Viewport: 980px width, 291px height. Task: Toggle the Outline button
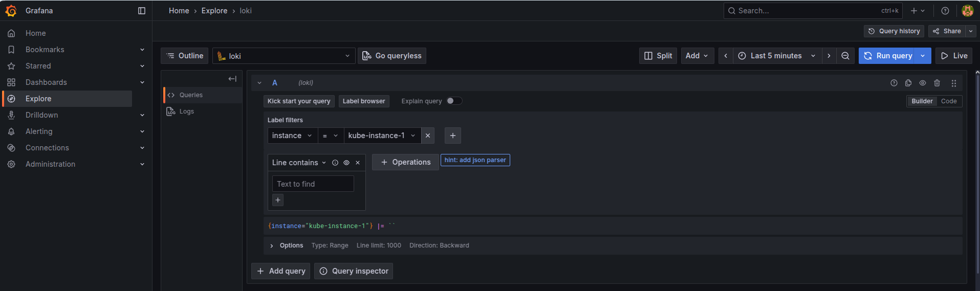pyautogui.click(x=185, y=56)
